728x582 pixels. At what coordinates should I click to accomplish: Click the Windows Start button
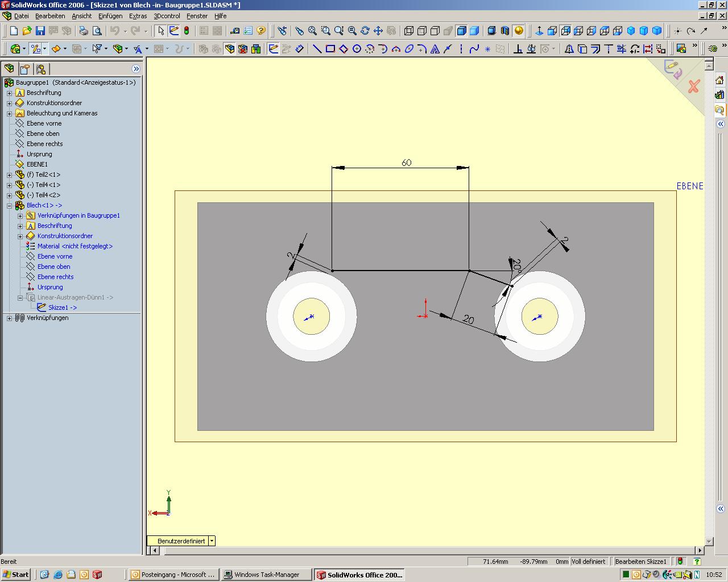(16, 575)
